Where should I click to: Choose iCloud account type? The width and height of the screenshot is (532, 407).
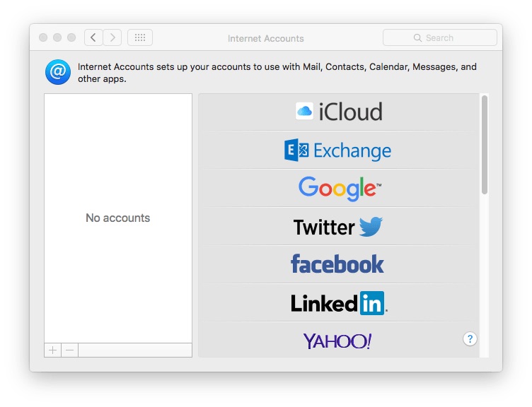pos(339,112)
